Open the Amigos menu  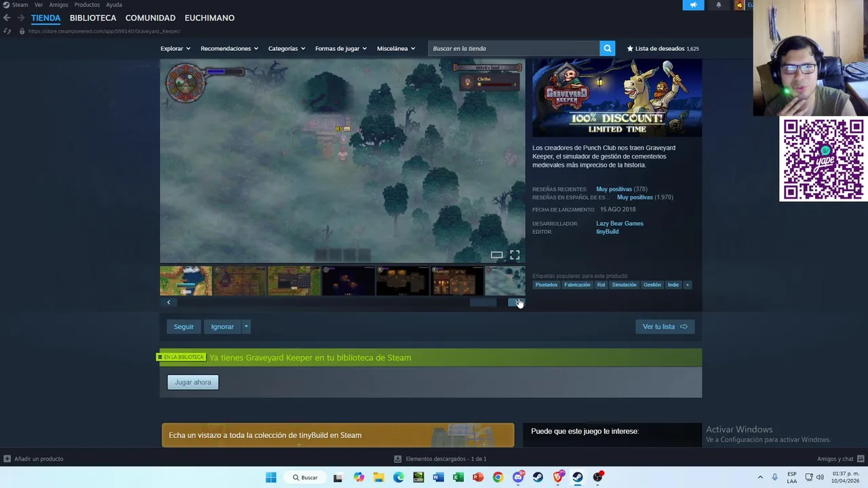[x=58, y=5]
